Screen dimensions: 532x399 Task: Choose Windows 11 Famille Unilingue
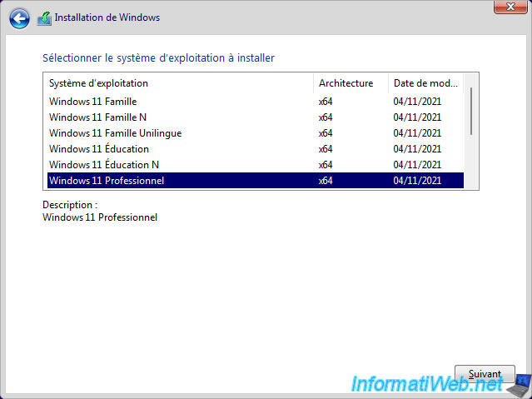point(255,133)
